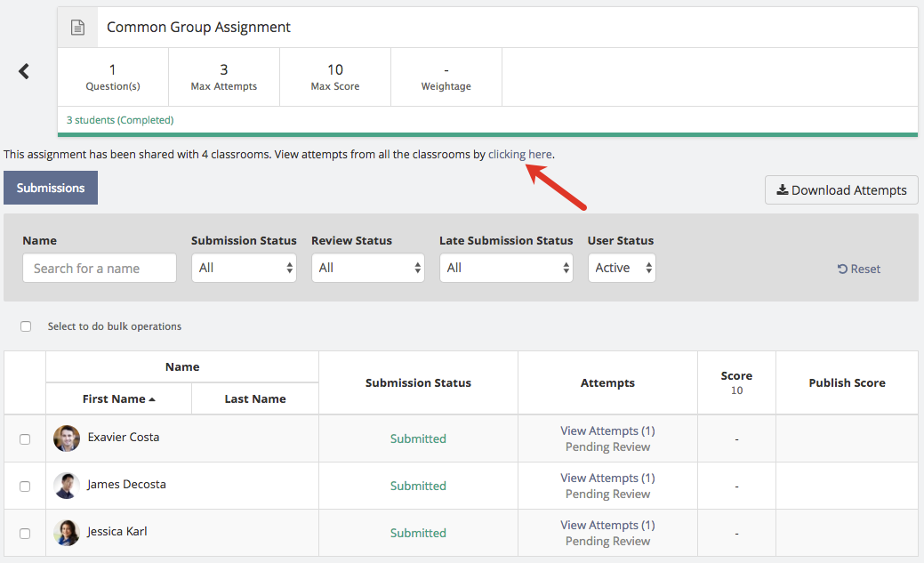924x563 pixels.
Task: View Attempts (1) for James Decosta
Action: click(607, 479)
